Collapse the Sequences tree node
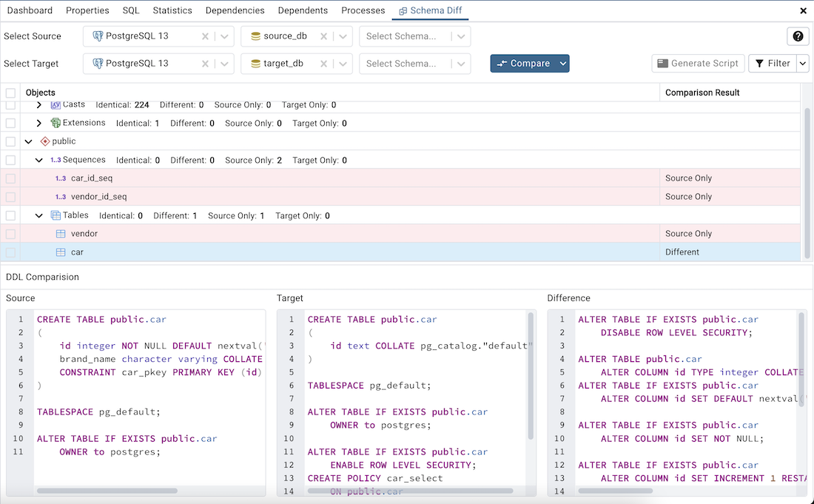The height and width of the screenshot is (504, 814). (x=38, y=160)
